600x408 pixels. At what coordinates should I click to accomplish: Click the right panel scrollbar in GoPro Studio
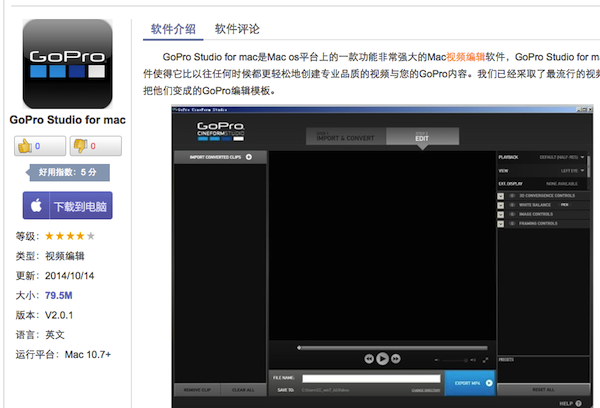588,165
